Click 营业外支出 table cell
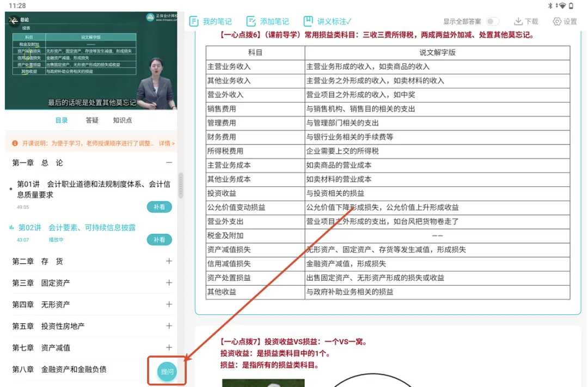Image resolution: width=588 pixels, height=387 pixels. pos(255,221)
